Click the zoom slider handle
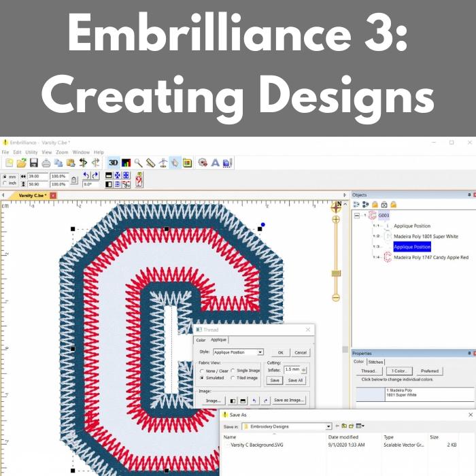Image resolution: width=476 pixels, height=476 pixels. (x=336, y=273)
